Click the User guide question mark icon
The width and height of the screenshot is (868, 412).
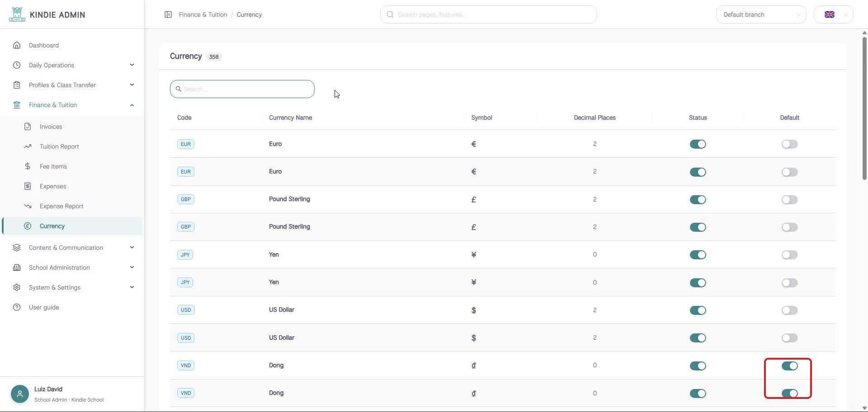[x=17, y=307]
